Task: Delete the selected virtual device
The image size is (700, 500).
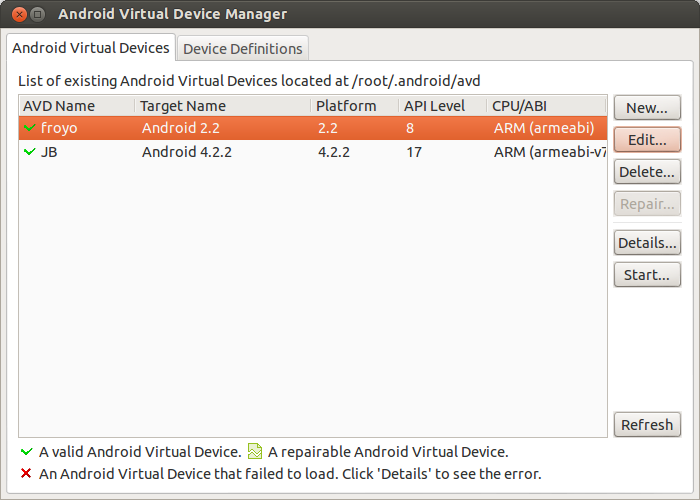Action: [646, 172]
